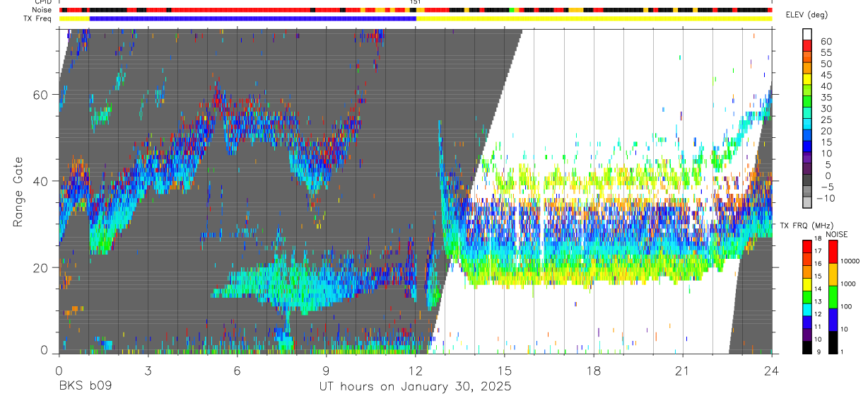Click the 'UT hours on January 30, 2025' axis title

click(x=415, y=387)
